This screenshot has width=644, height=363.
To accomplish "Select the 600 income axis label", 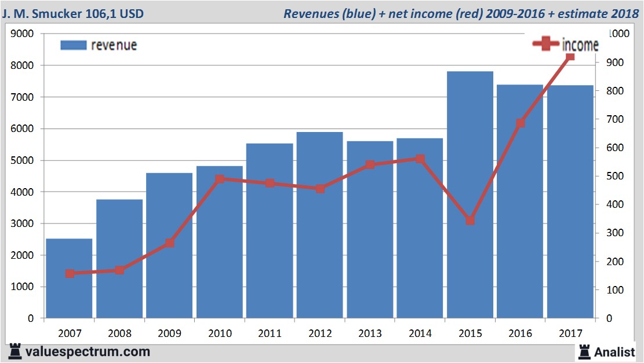I will 615,148.
